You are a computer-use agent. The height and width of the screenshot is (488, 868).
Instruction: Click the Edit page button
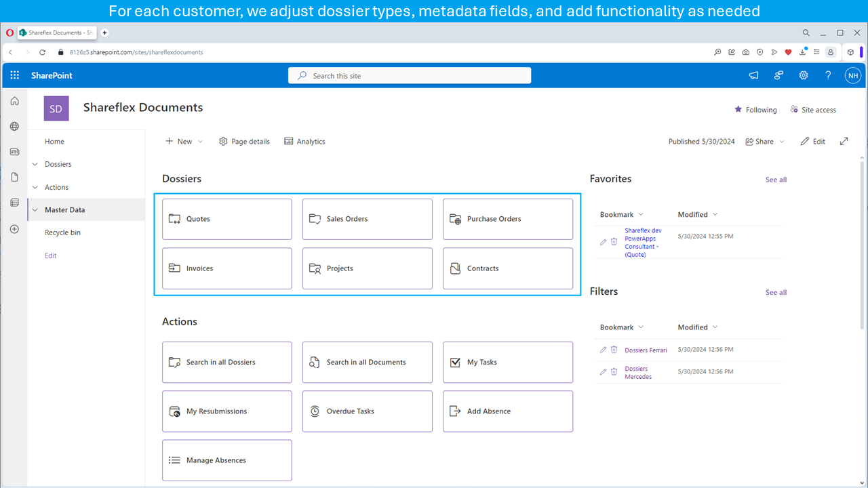click(x=812, y=142)
